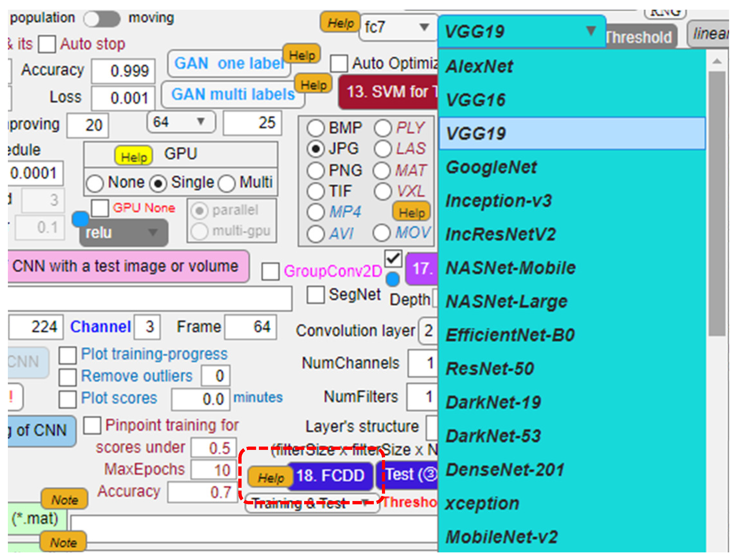Expand the relu activation dropdown
The height and width of the screenshot is (560, 739).
point(124,232)
